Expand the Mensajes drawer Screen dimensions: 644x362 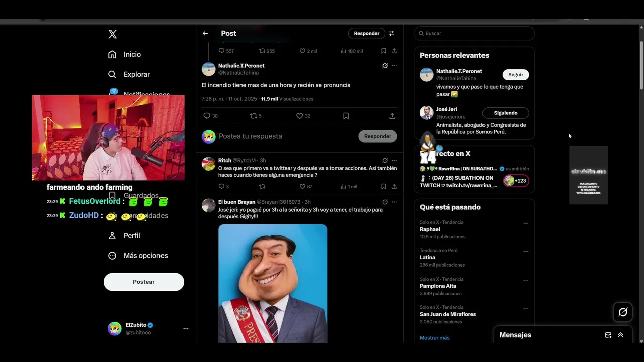[x=620, y=335]
